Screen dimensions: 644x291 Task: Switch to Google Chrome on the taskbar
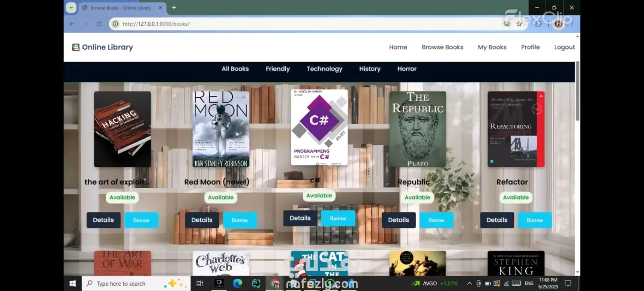click(x=275, y=284)
